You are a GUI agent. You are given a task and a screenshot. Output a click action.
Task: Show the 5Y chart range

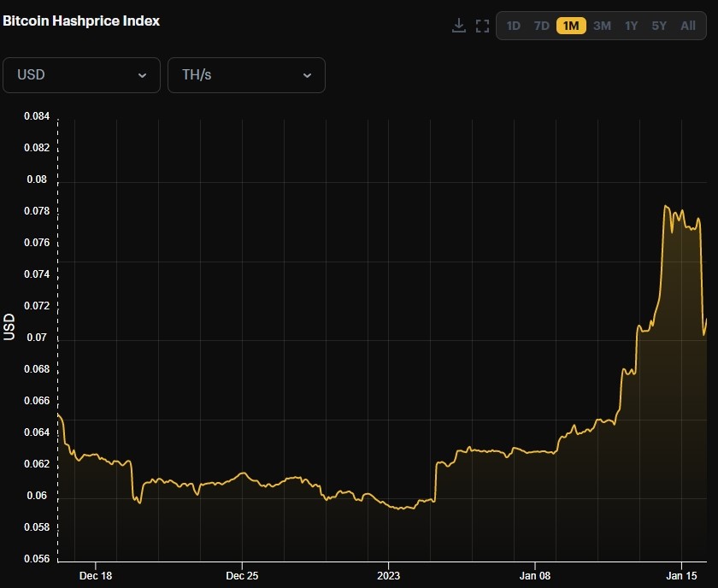click(x=659, y=26)
